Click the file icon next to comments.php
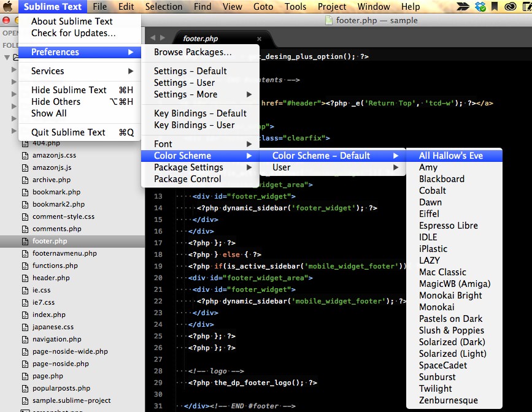This screenshot has width=532, height=412. click(25, 229)
